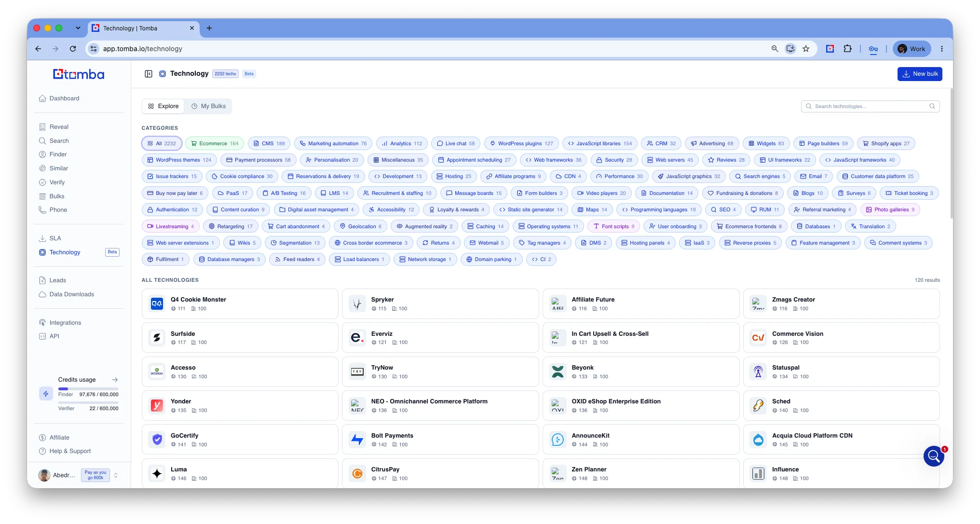This screenshot has width=980, height=524.
Task: Click the CitrusPay logo icon
Action: pyautogui.click(x=357, y=473)
